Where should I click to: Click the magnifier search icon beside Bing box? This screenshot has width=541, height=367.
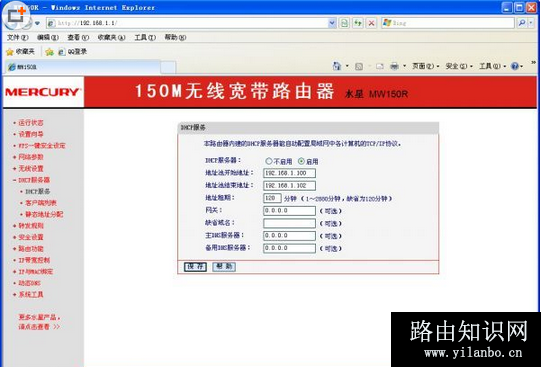[x=522, y=23]
